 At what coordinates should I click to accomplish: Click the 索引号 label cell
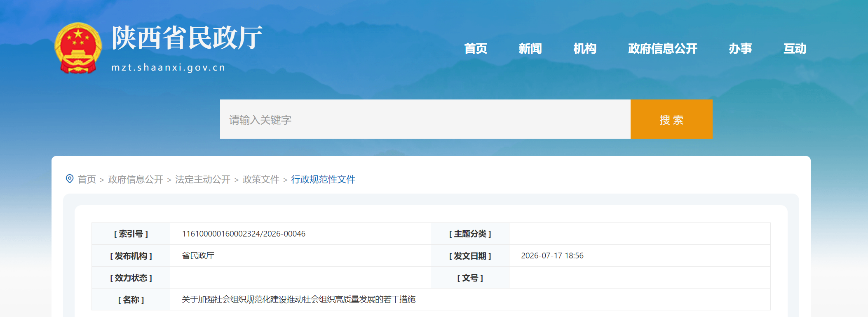coord(131,234)
